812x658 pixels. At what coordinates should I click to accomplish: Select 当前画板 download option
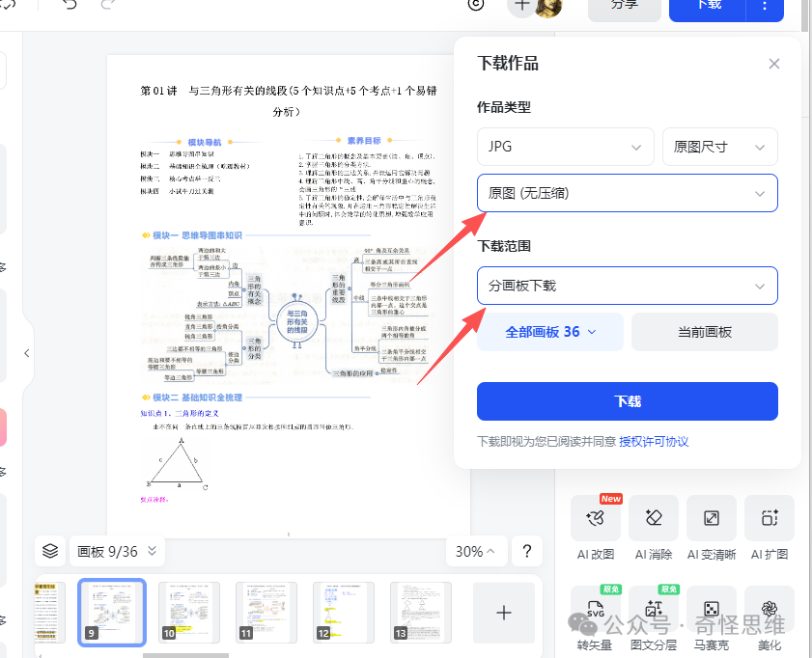[x=705, y=332]
